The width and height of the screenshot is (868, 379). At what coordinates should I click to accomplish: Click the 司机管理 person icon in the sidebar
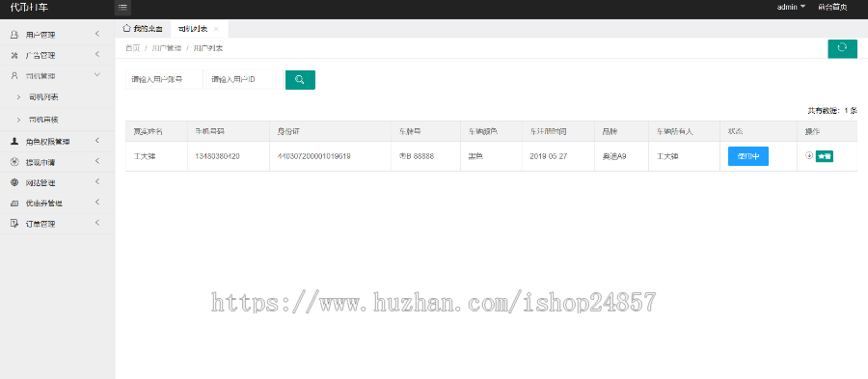tap(14, 76)
